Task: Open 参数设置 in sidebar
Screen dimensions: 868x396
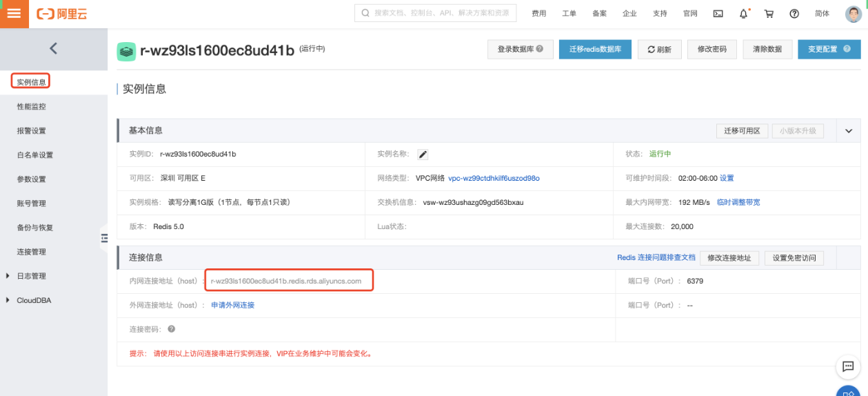Action: pos(32,179)
